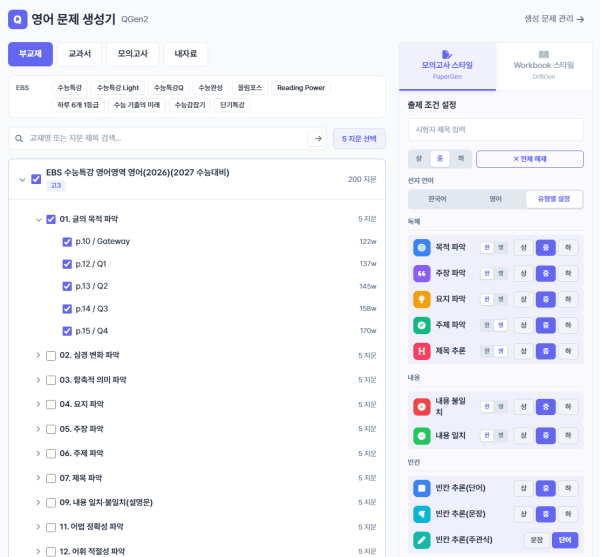Check 02. 심경 변화 파악 checkbox
This screenshot has width=600, height=557.
51,356
